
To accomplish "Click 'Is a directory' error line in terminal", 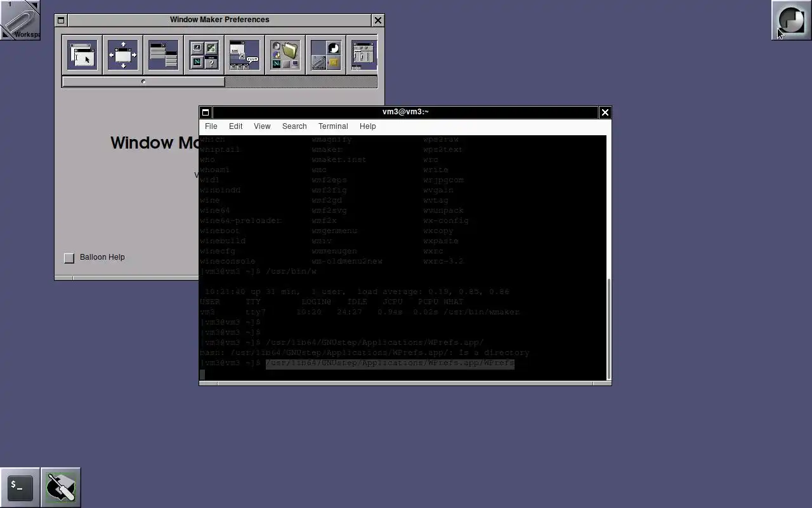I will [x=364, y=353].
